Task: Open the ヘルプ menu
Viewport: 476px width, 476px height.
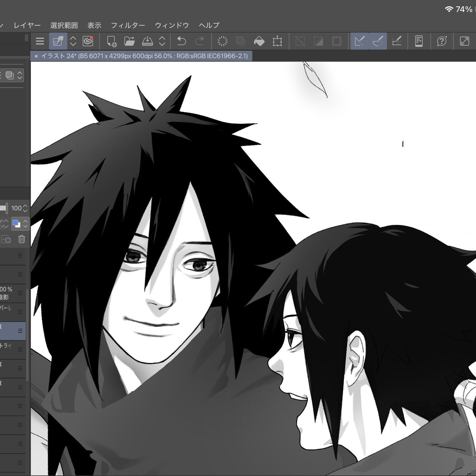Action: pyautogui.click(x=209, y=25)
